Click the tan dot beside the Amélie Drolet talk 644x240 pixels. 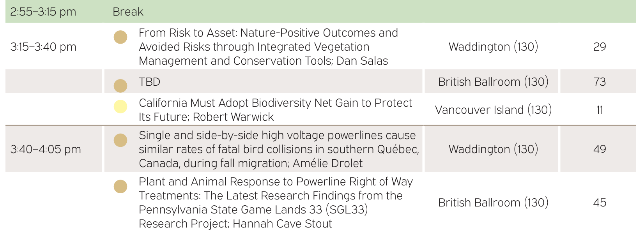[x=120, y=140]
